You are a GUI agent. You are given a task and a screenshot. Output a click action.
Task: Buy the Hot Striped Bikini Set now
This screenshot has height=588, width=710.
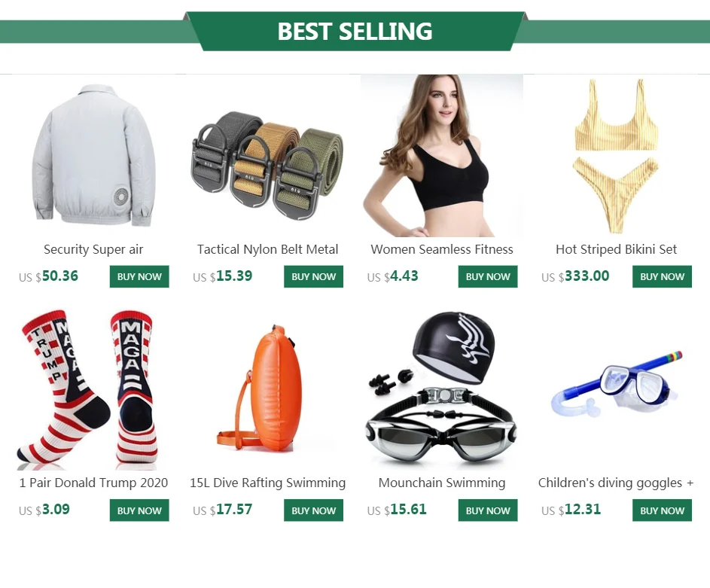[x=663, y=276]
